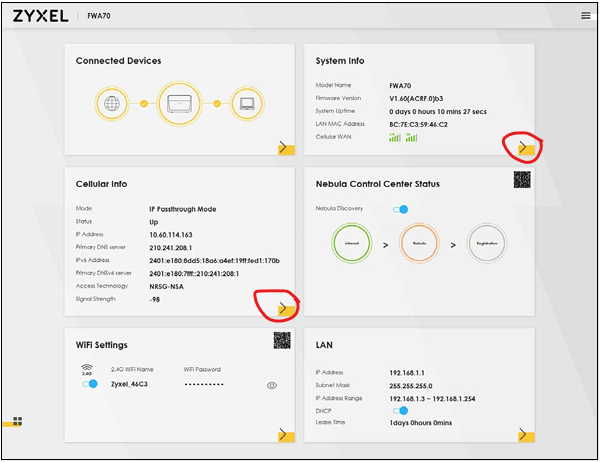Click primary DNS server 210.241.208.1

pos(170,248)
